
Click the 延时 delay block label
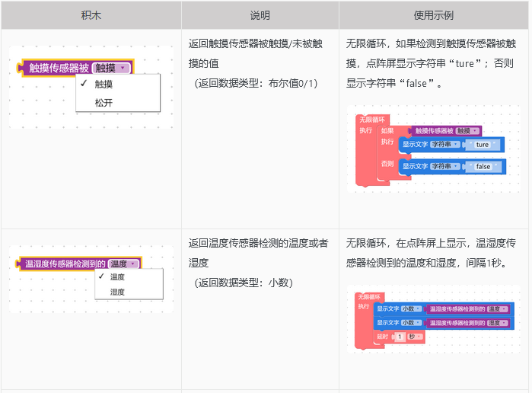tap(382, 337)
